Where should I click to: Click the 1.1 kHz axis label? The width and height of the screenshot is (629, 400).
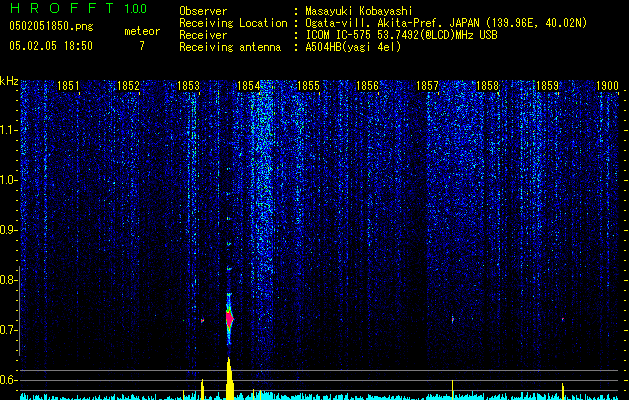click(9, 130)
